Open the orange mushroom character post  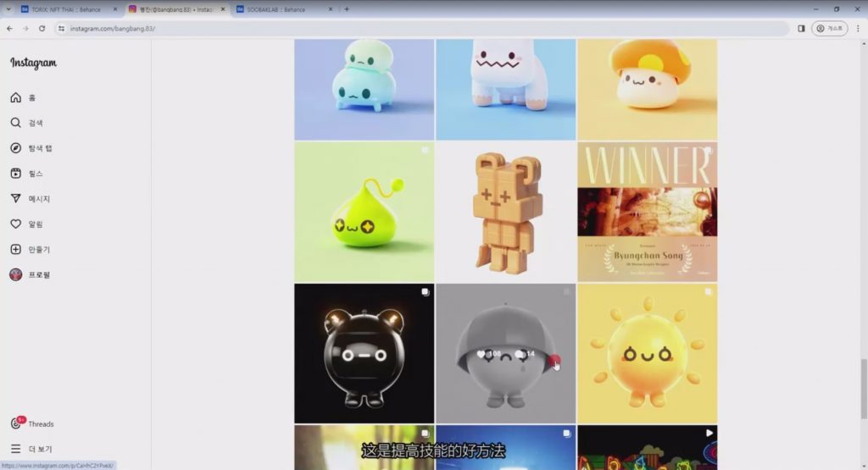coord(647,89)
